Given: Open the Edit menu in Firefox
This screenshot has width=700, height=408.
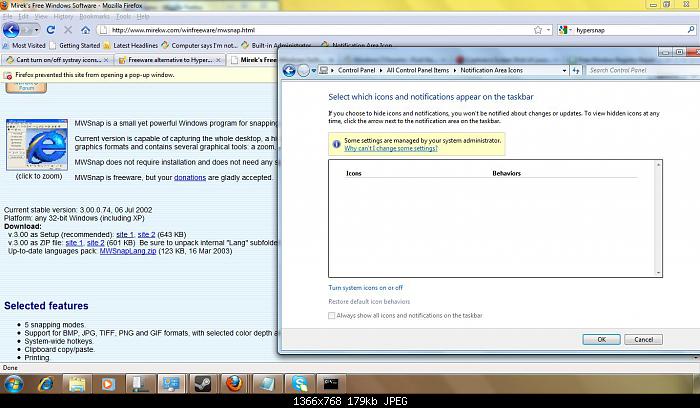Looking at the screenshot, I should pyautogui.click(x=23, y=17).
